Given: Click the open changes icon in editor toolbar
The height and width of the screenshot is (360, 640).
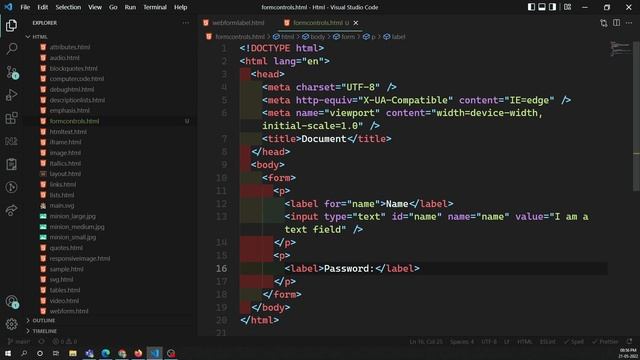Looking at the screenshot, I should 604,23.
